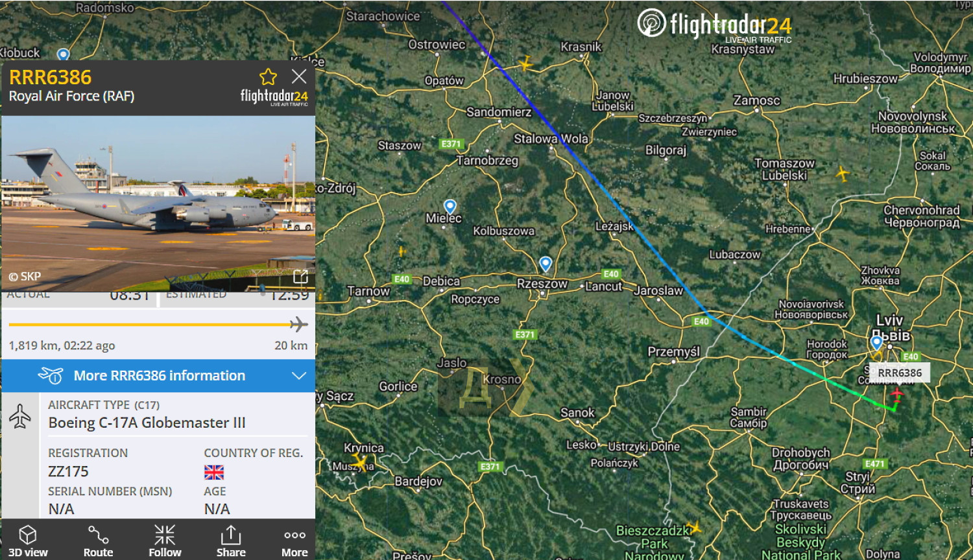Click the Mielec airport pin marker
Viewport: 973px width, 560px height.
(450, 207)
